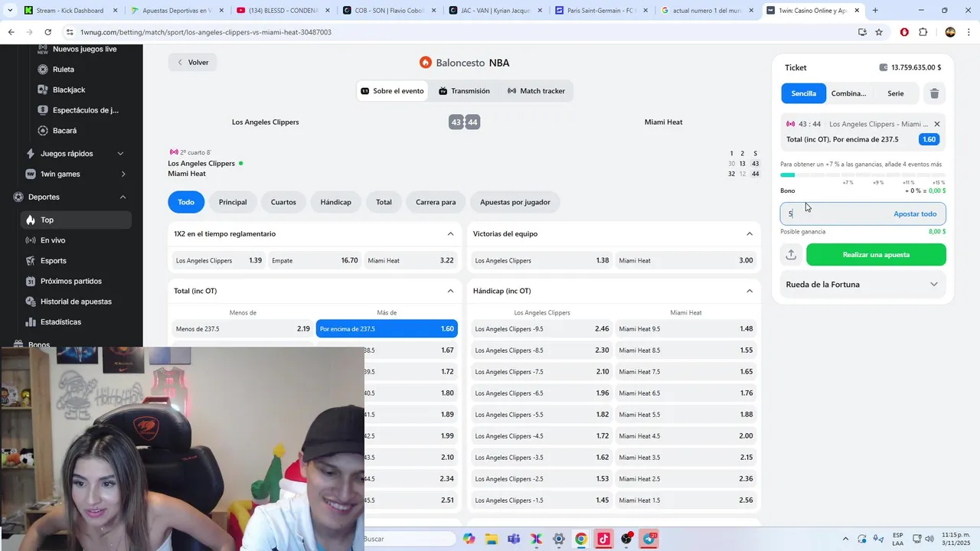The image size is (980, 551).
Task: Open Top sports section with flame icon
Action: (76, 220)
